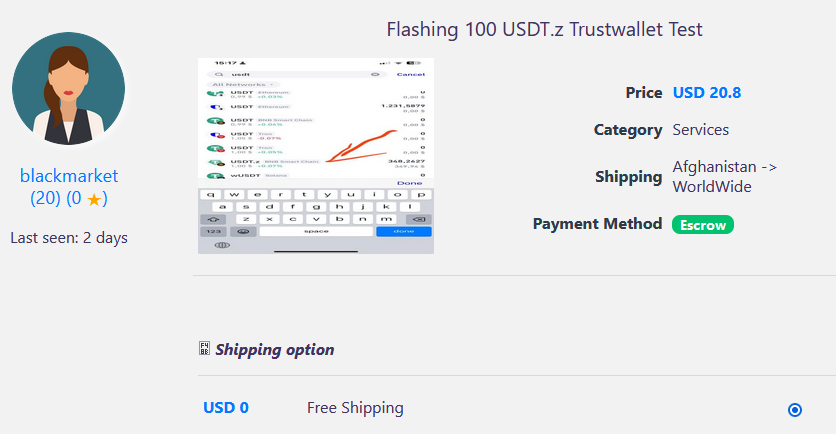Click blue 'done' key in product image
The image size is (836, 434).
click(403, 231)
